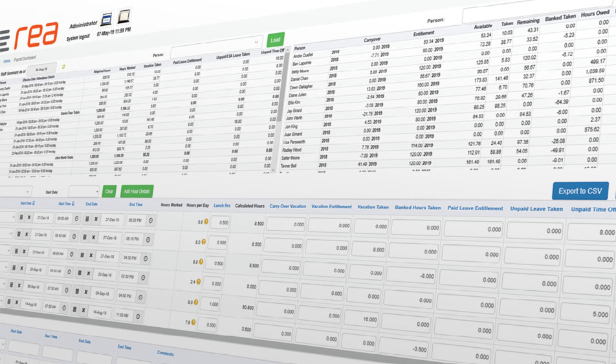This screenshot has height=364, width=616.
Task: Sort by Vacation Taken column header
Action: (373, 207)
